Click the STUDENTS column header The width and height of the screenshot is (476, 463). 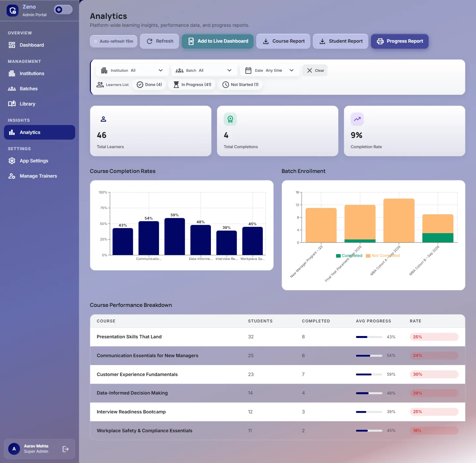pos(260,321)
